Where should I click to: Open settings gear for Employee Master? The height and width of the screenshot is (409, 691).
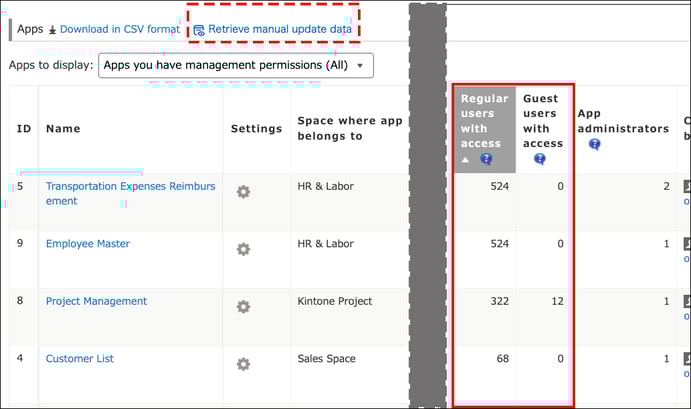243,249
